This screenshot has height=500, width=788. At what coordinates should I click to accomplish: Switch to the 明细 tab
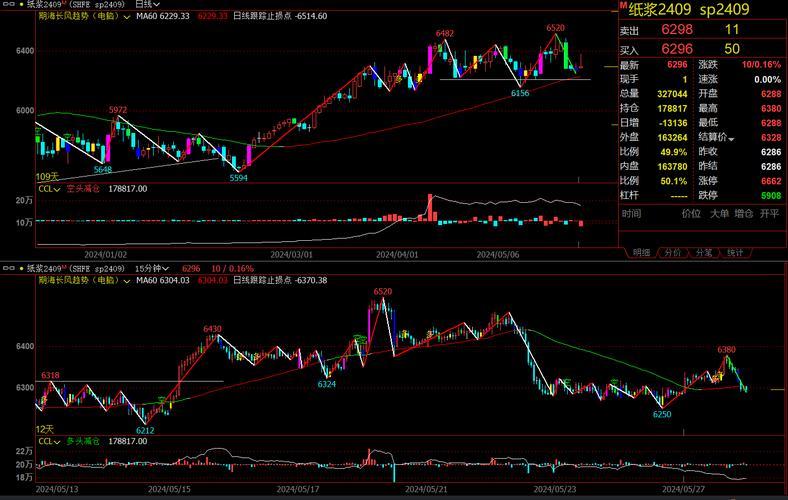coord(641,252)
